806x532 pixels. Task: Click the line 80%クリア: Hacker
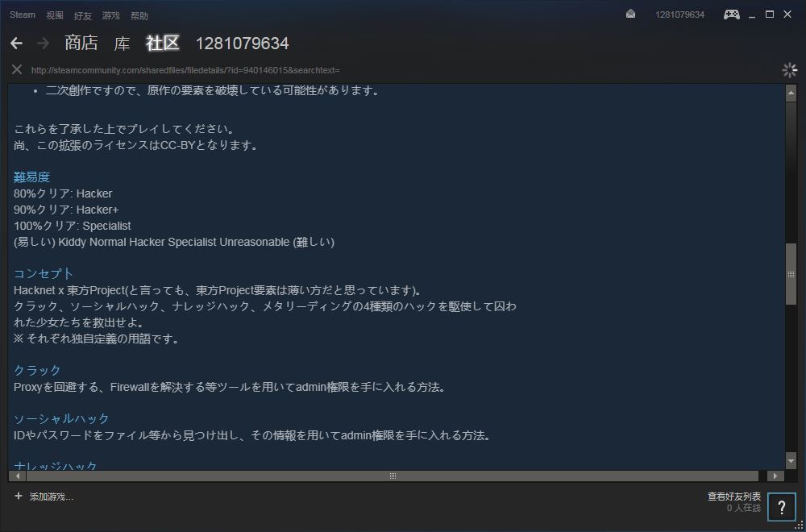63,193
